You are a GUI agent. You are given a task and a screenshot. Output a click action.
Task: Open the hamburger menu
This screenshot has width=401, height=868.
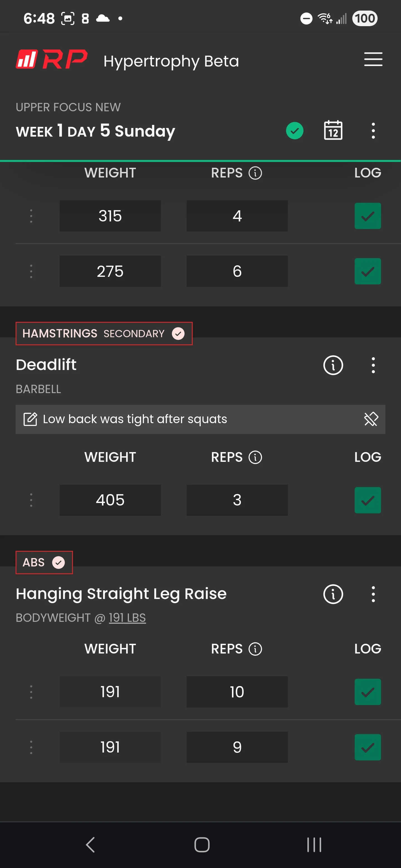coord(373,59)
